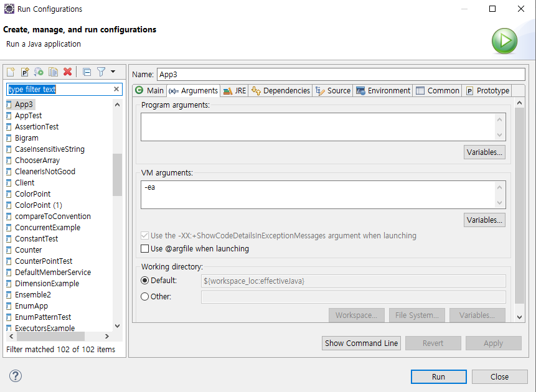
Task: Switch to the Main tab
Action: (x=149, y=91)
